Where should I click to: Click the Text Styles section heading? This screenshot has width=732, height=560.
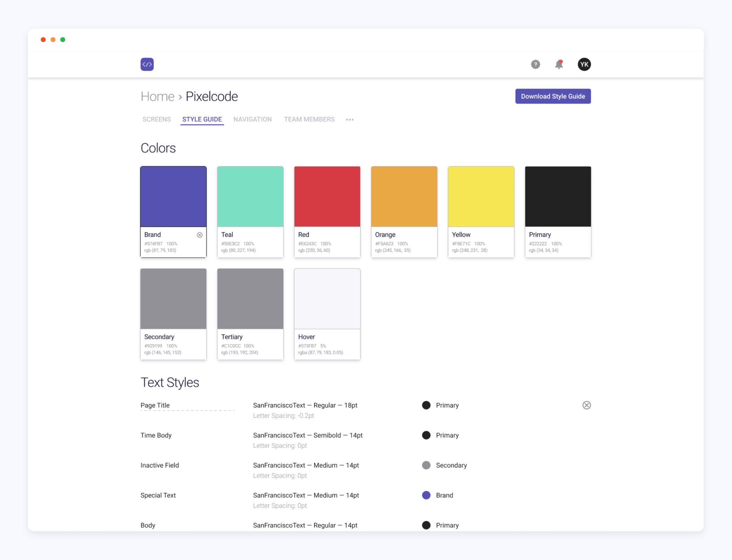[x=170, y=383]
